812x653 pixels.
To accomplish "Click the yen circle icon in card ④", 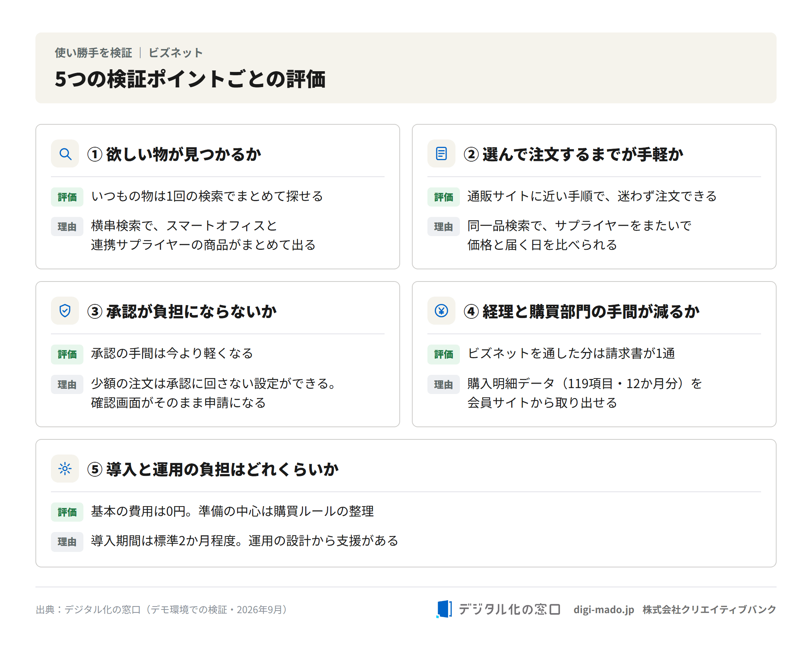I will coord(441,311).
